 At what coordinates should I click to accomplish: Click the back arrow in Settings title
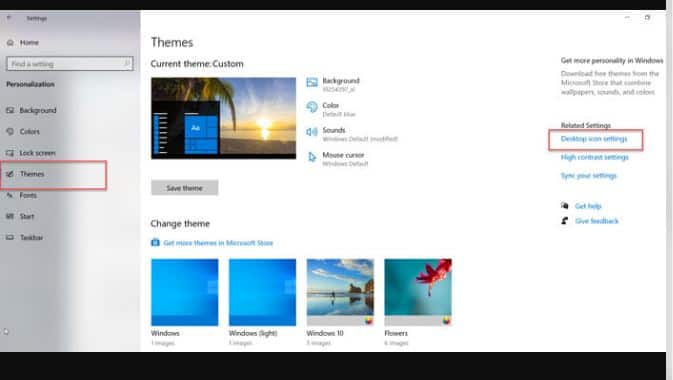(9, 18)
